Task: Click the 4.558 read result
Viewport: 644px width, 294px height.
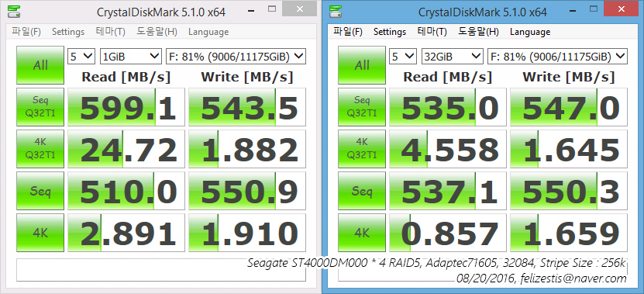Action: click(448, 149)
